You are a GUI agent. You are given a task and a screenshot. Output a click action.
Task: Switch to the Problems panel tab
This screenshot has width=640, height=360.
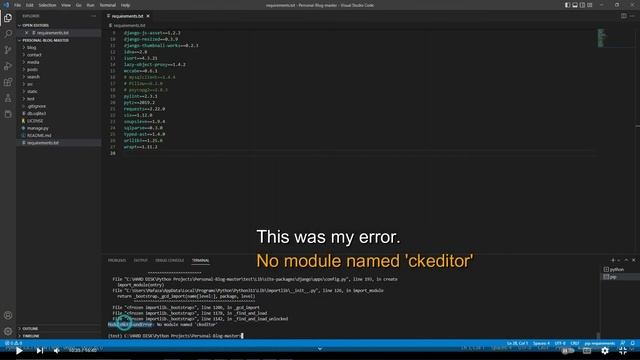[x=117, y=260]
